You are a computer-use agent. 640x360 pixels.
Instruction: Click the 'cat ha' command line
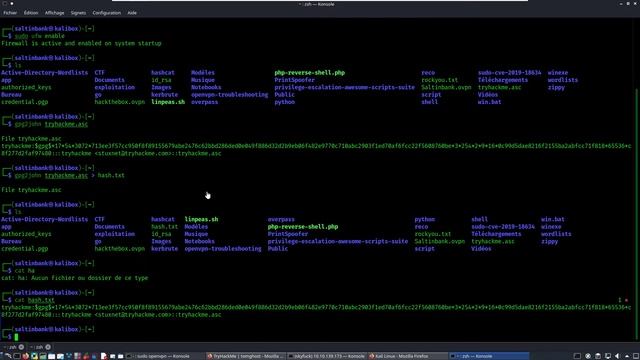coord(24,271)
